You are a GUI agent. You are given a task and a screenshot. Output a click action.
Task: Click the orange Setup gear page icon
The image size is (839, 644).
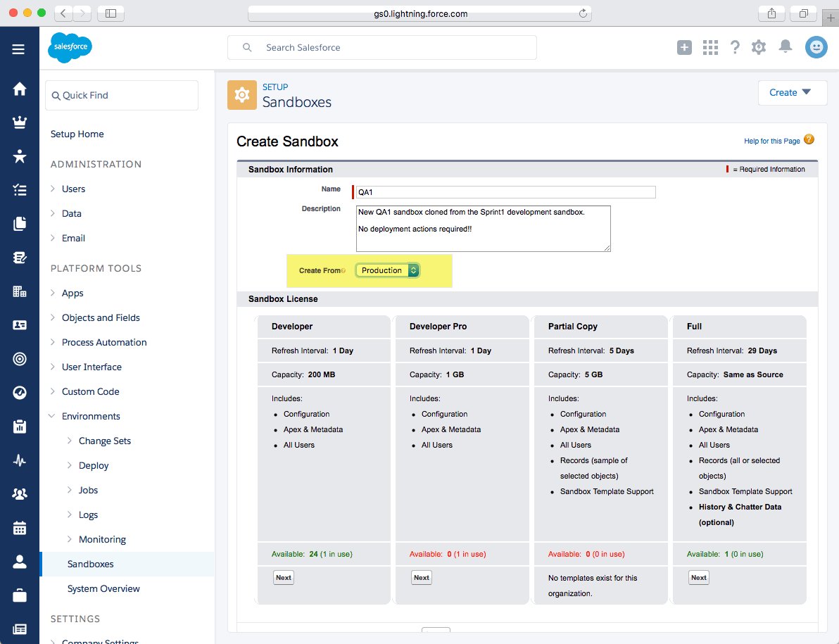coord(242,95)
